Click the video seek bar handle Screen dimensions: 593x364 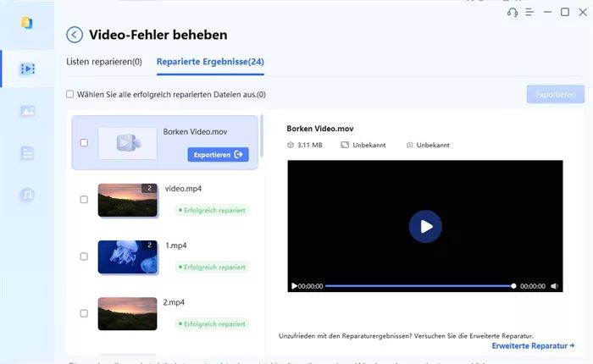[x=513, y=286]
